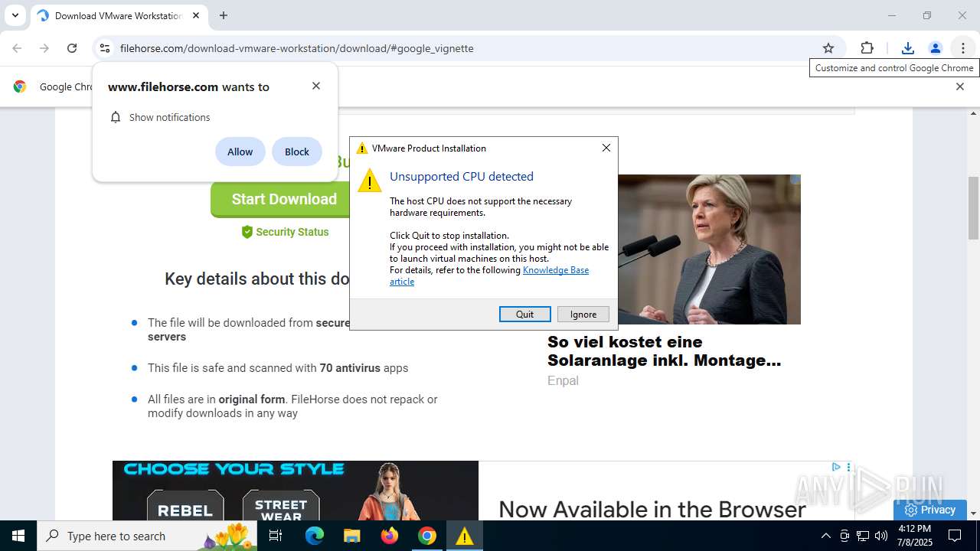
Task: Close the Download VMware Workstation tab
Action: 196,15
